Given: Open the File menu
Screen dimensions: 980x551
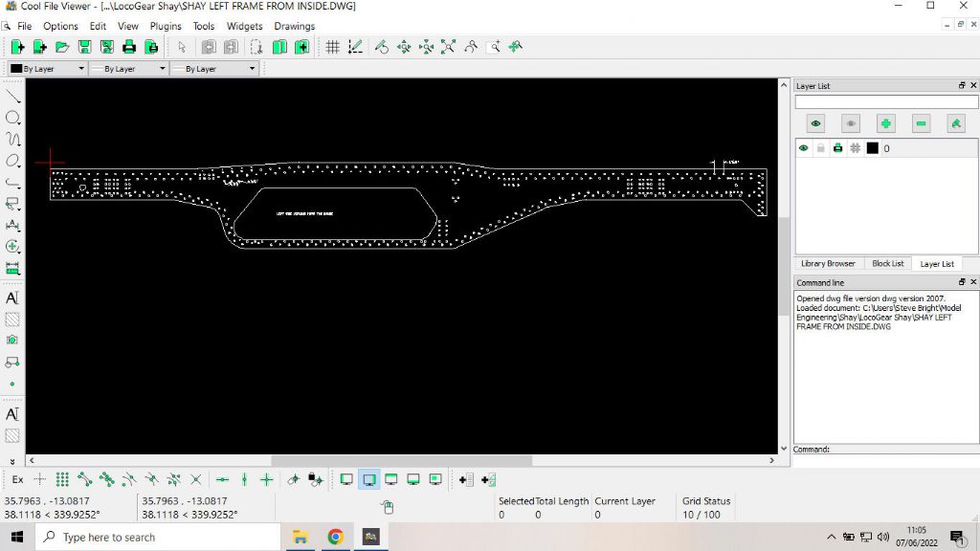Looking at the screenshot, I should (x=24, y=26).
